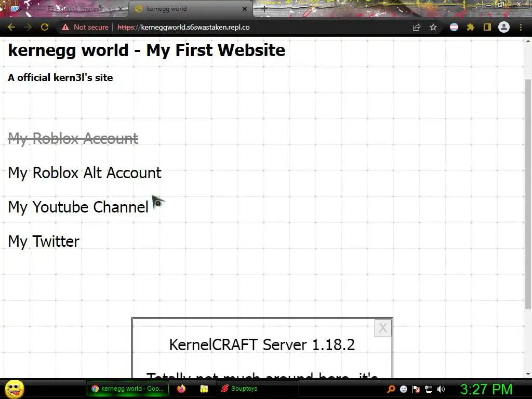Viewport: 532px width, 399px height.
Task: Click the forward navigation arrow
Action: pyautogui.click(x=28, y=27)
